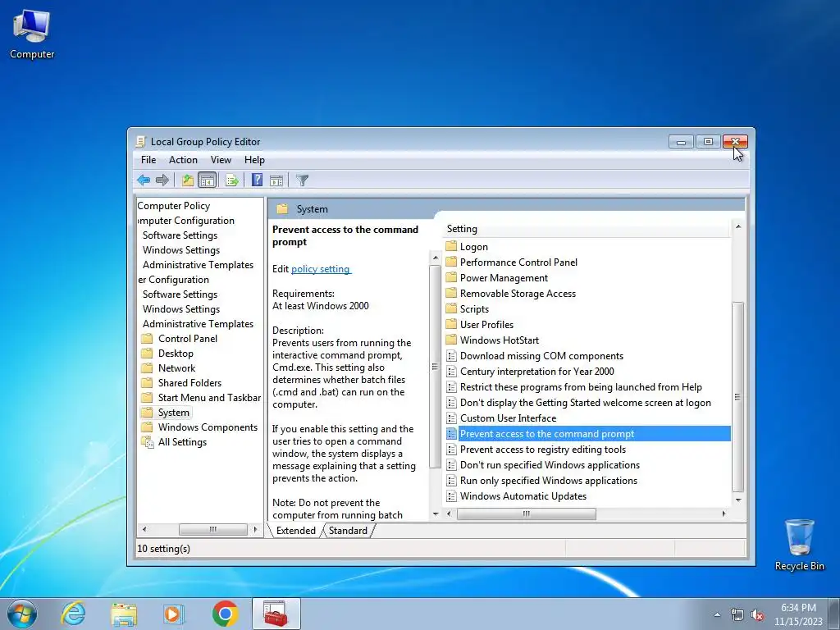Screen dimensions: 840x630
Task: Click the Forward arrow in the toolbar
Action: (162, 180)
